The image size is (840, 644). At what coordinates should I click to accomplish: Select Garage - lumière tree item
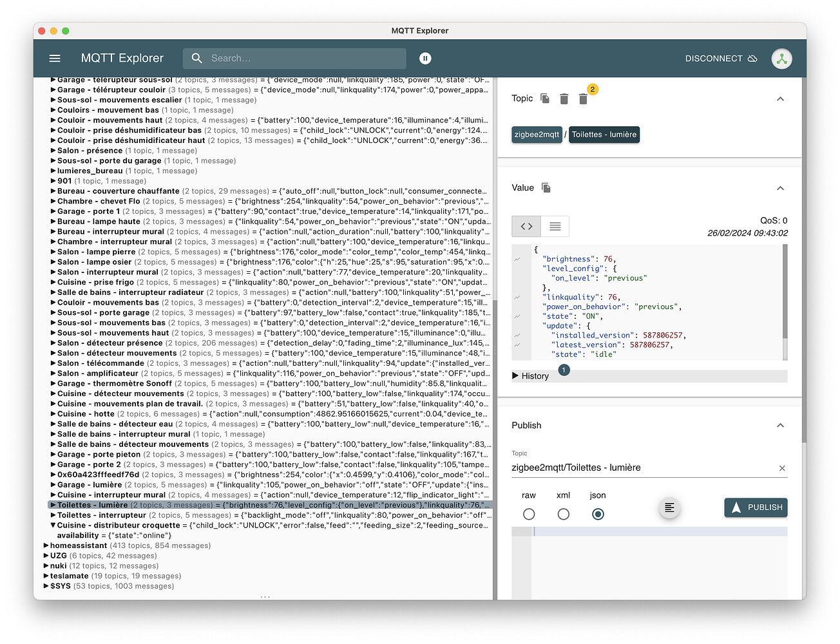[271, 485]
